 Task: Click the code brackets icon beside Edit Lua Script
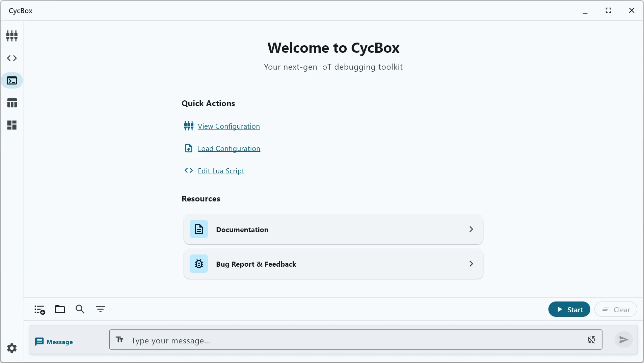click(x=189, y=170)
